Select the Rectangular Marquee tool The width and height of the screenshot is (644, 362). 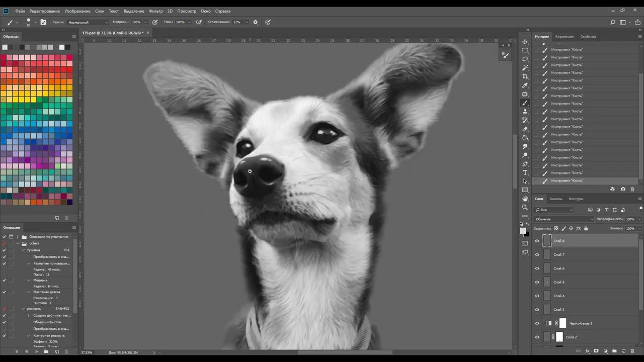[x=525, y=50]
